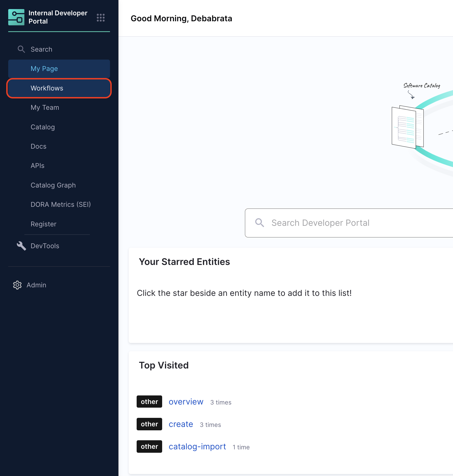Click the magnifier in the portal search box
The height and width of the screenshot is (476, 453).
(x=259, y=223)
